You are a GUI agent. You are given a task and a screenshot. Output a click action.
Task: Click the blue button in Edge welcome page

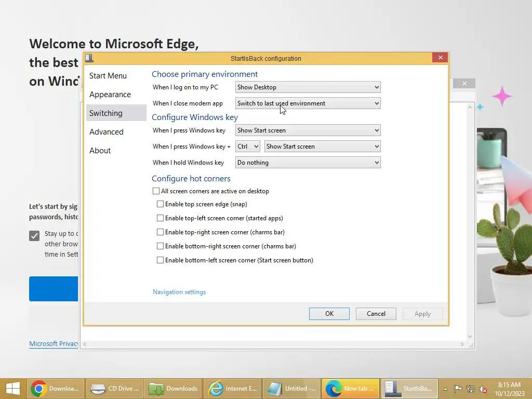pyautogui.click(x=54, y=289)
